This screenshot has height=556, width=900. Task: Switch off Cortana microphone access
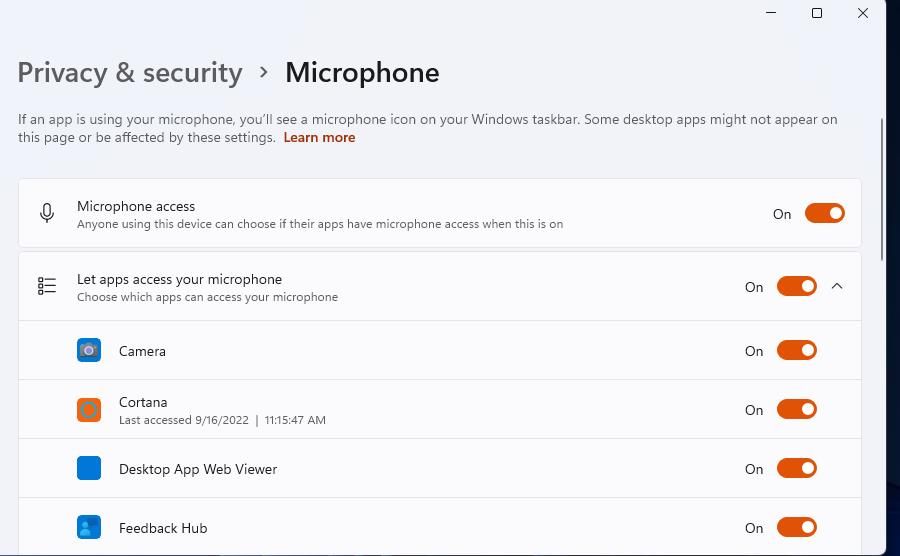pos(796,409)
